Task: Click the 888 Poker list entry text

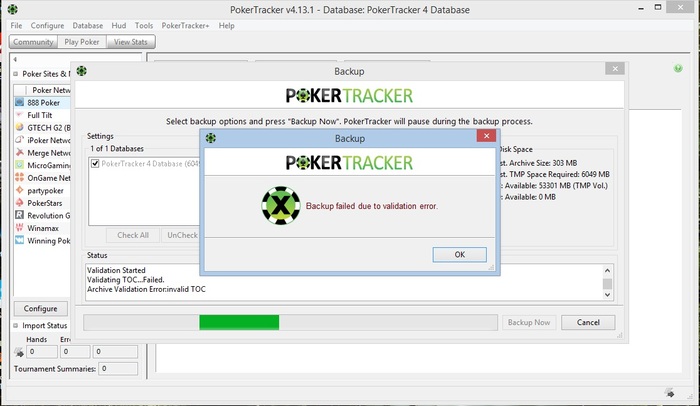Action: (x=43, y=103)
